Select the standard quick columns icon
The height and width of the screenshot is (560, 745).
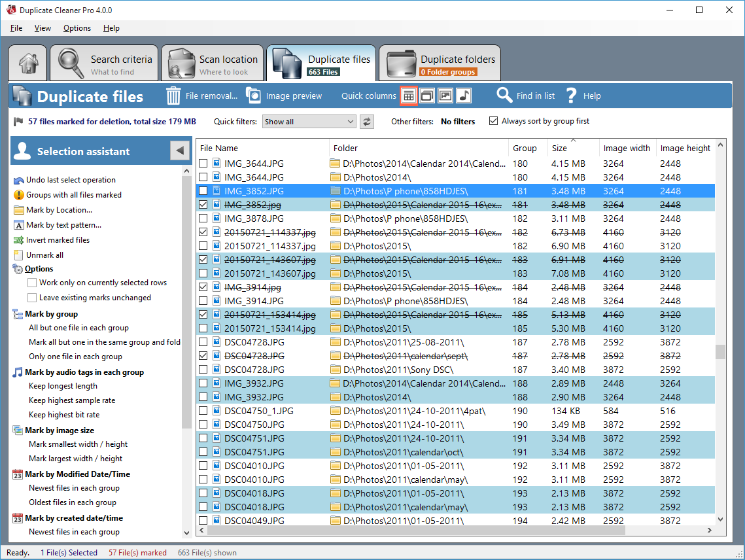(x=409, y=96)
